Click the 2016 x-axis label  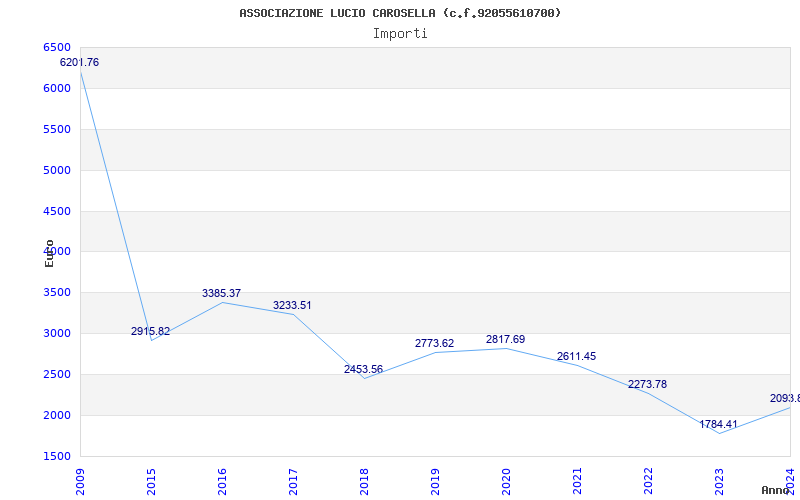pyautogui.click(x=222, y=481)
